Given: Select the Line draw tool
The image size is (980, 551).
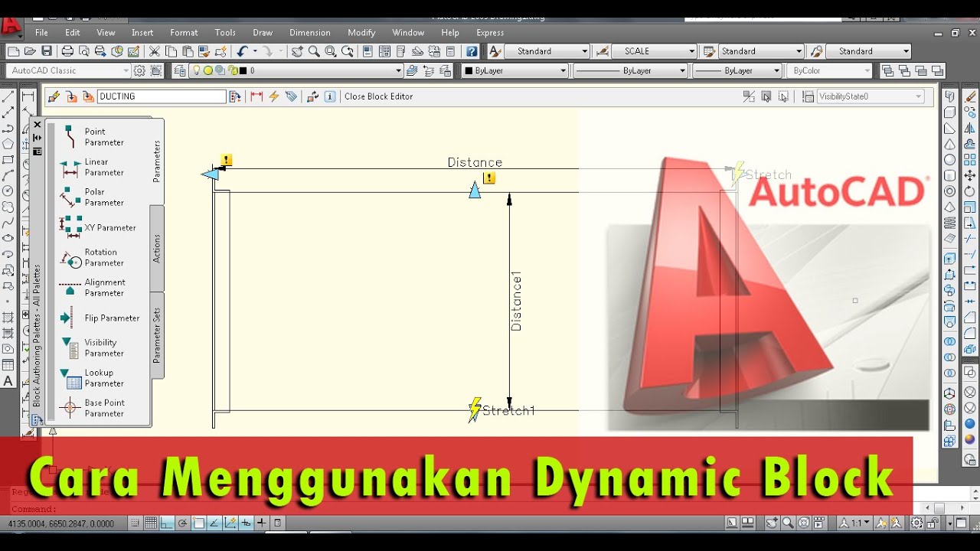Looking at the screenshot, I should tap(8, 96).
